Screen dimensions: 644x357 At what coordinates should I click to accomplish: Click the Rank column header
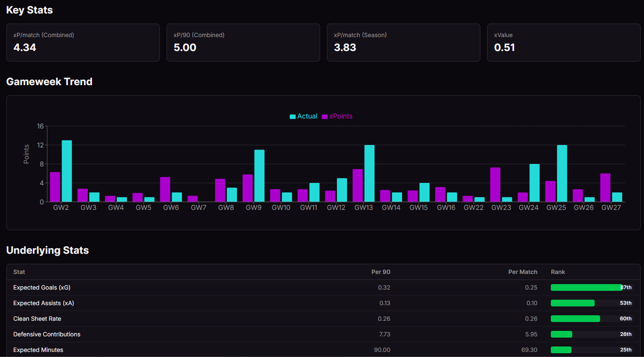click(x=558, y=272)
